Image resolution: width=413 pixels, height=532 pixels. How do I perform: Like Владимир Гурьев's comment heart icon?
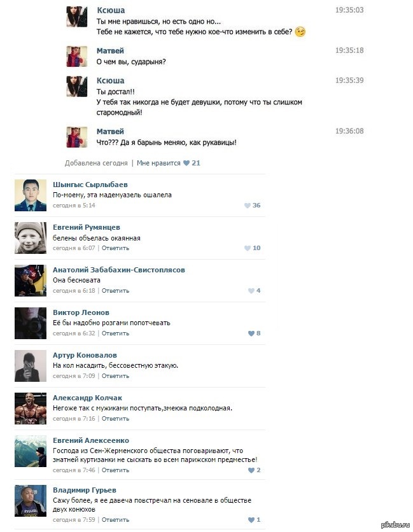[251, 520]
